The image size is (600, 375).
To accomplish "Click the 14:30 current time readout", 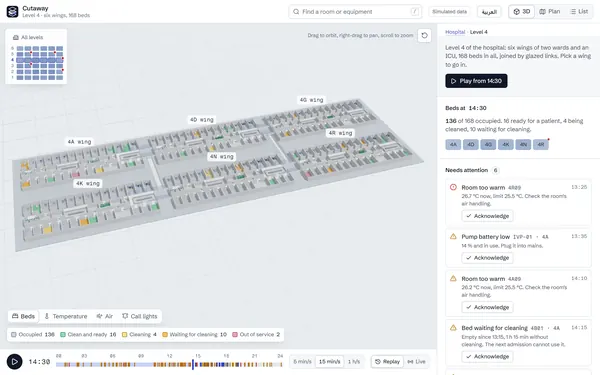I will 39,362.
